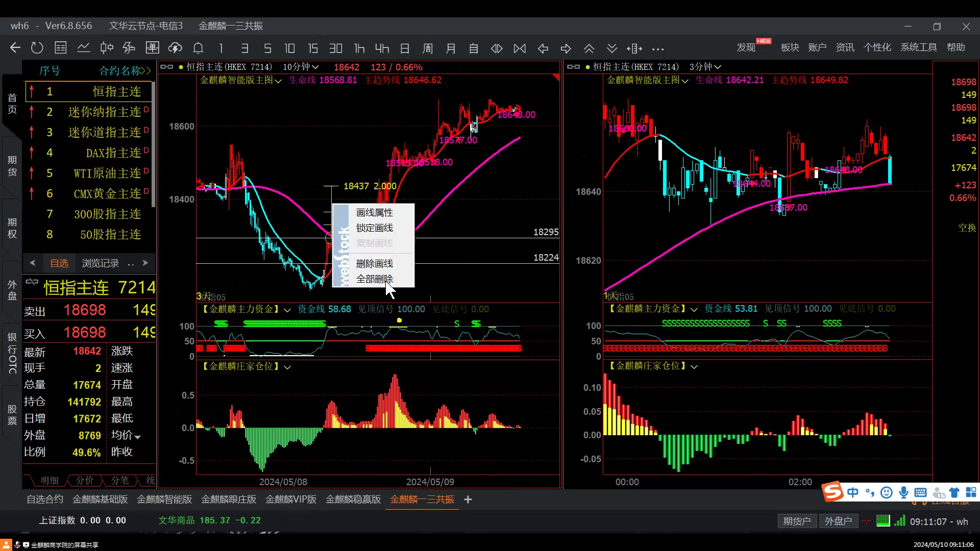980x551 pixels.
Task: Toggle link icon beside 恒指主连 7214 quote
Action: click(x=32, y=281)
